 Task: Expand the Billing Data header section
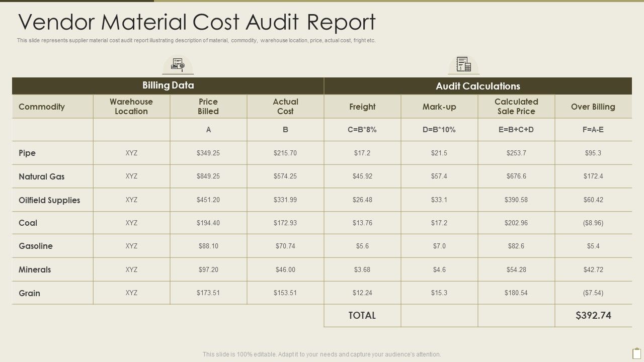(x=168, y=85)
